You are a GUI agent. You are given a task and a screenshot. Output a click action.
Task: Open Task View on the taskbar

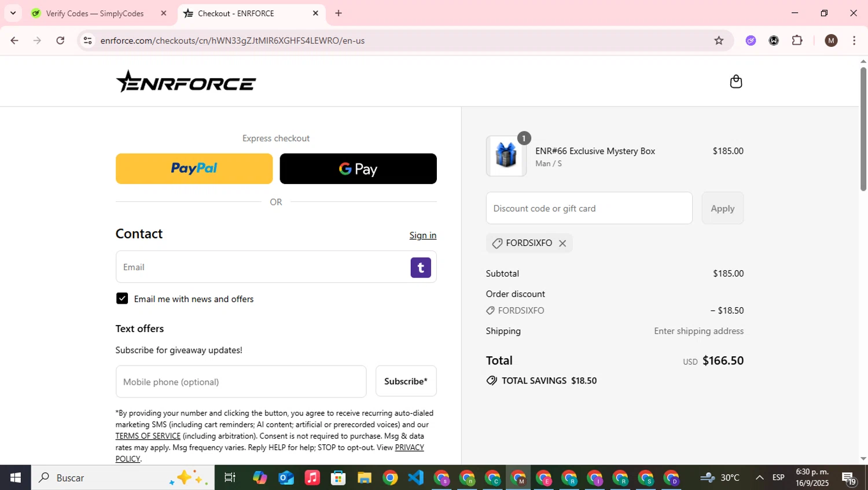pyautogui.click(x=230, y=478)
